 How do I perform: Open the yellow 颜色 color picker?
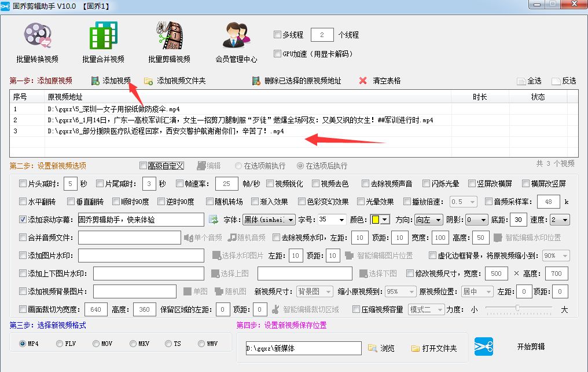pyautogui.click(x=380, y=220)
